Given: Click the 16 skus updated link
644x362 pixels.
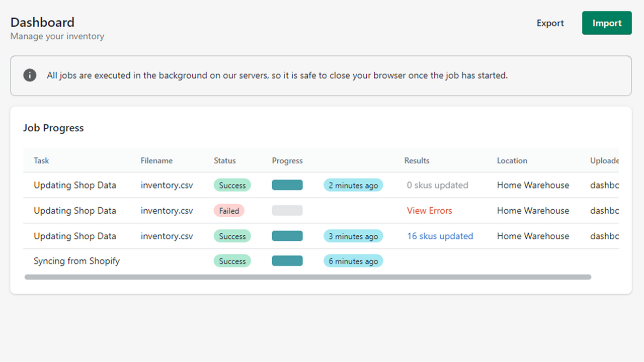Looking at the screenshot, I should tap(440, 236).
